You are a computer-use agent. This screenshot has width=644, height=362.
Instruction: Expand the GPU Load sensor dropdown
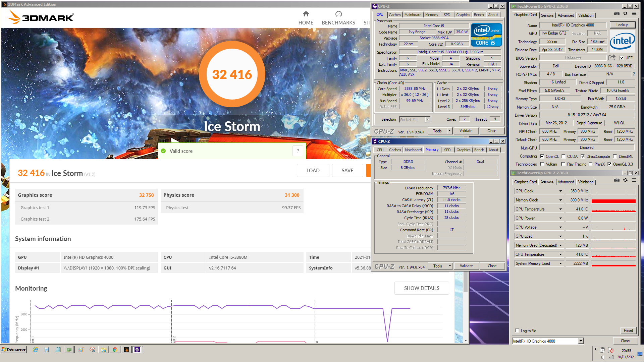pyautogui.click(x=560, y=236)
